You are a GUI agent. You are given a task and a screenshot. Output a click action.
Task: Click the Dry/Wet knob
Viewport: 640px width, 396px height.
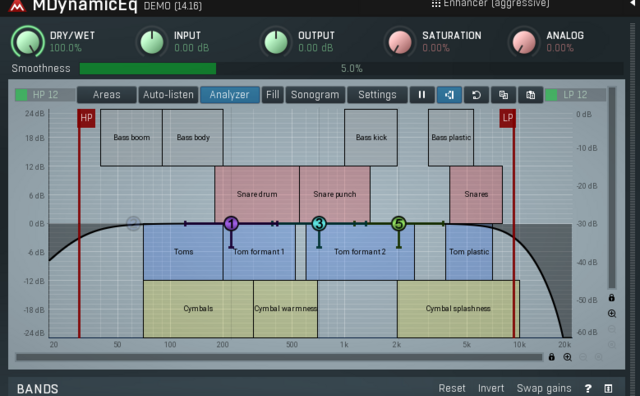(28, 41)
